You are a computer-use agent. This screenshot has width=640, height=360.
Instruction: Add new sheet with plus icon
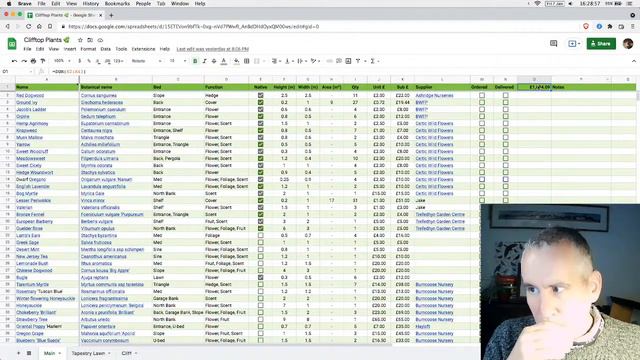[x=18, y=353]
